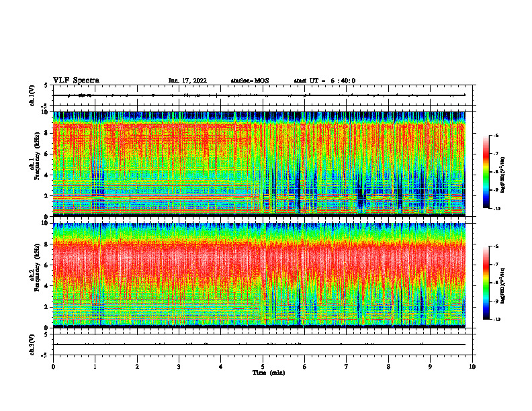Click the "Time (min)" x-axis label
532x411 pixels.
269,373
